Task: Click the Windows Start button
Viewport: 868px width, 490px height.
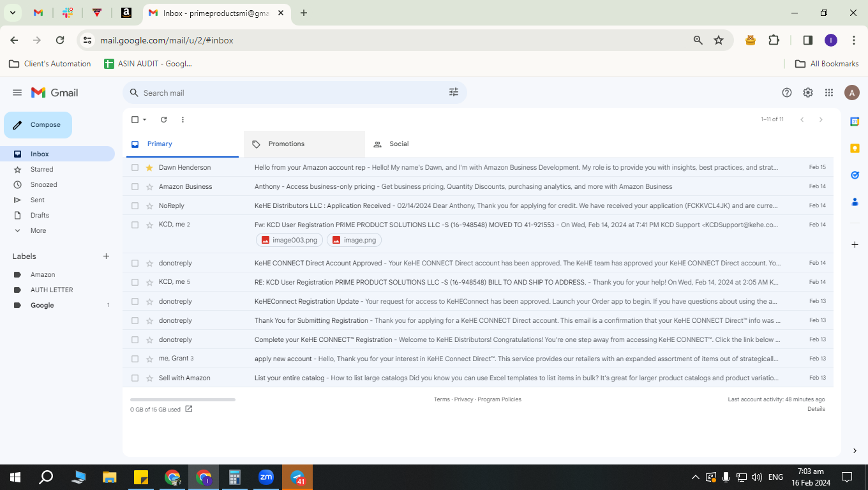Action: coord(15,477)
